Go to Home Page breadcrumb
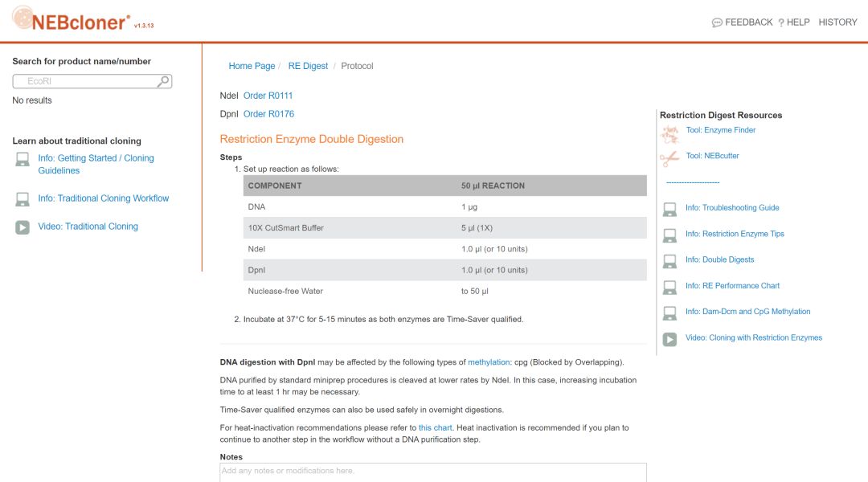868x482 pixels. coord(252,66)
